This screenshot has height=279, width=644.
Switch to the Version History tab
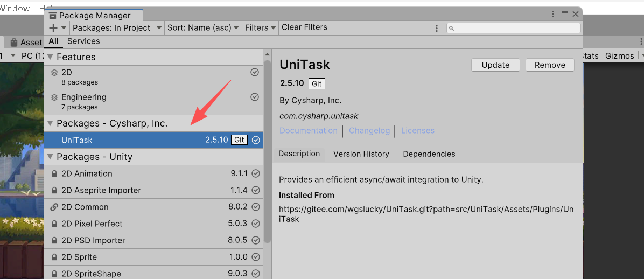361,154
